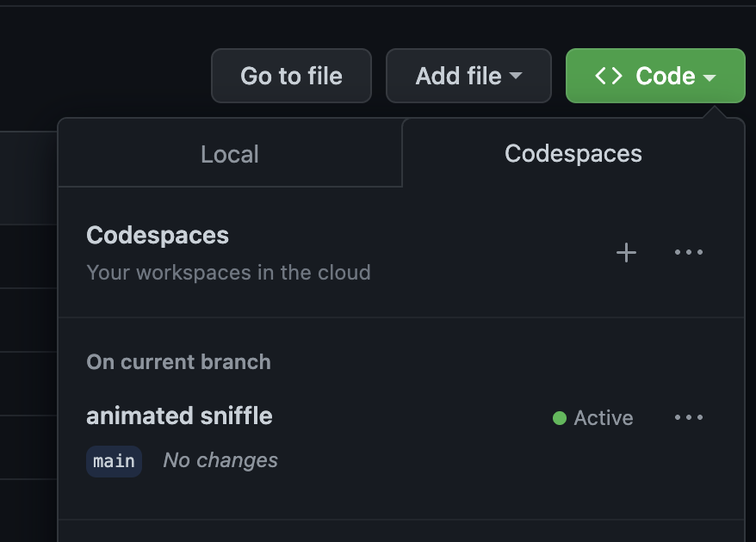Open Codespaces header options ellipsis menu
This screenshot has width=756, height=542.
[689, 252]
